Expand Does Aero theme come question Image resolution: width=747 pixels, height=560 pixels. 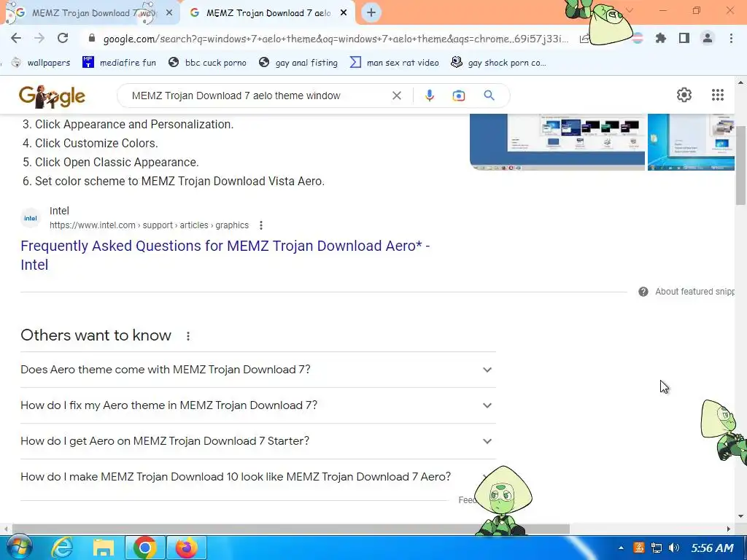click(258, 370)
